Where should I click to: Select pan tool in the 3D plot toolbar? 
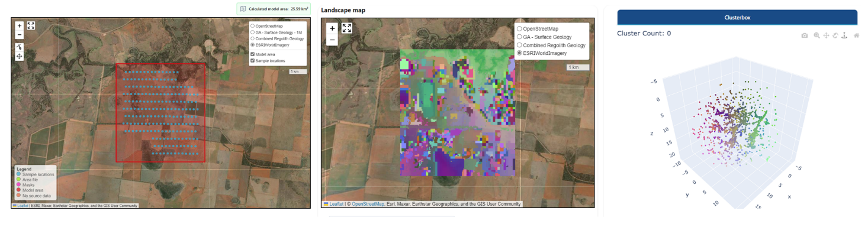click(826, 35)
